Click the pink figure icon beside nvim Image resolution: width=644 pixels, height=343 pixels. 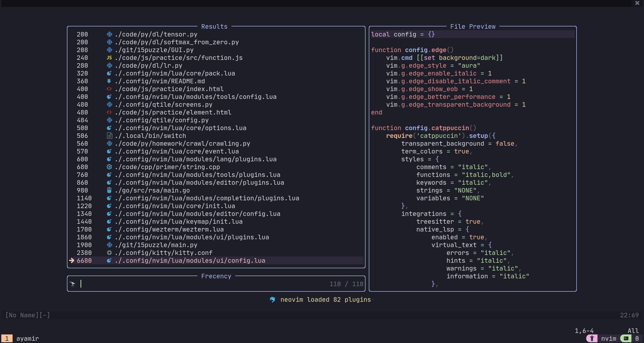point(592,338)
